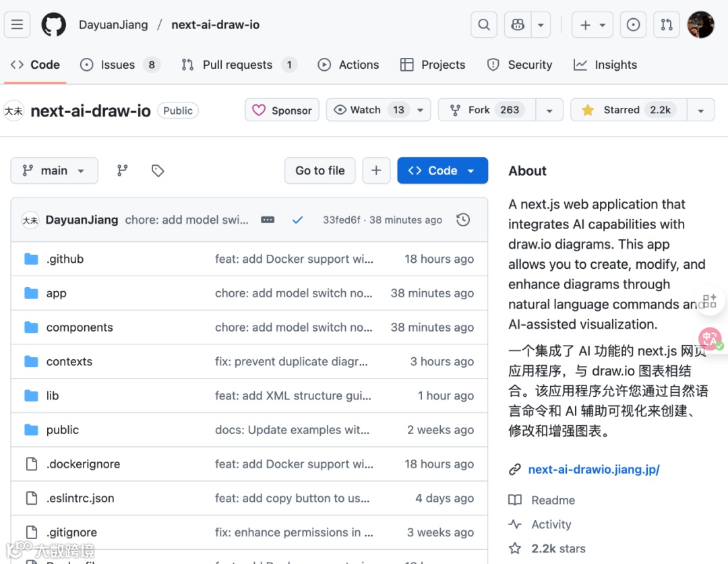The width and height of the screenshot is (728, 564).
Task: Open the Activity link in About
Action: click(x=551, y=524)
